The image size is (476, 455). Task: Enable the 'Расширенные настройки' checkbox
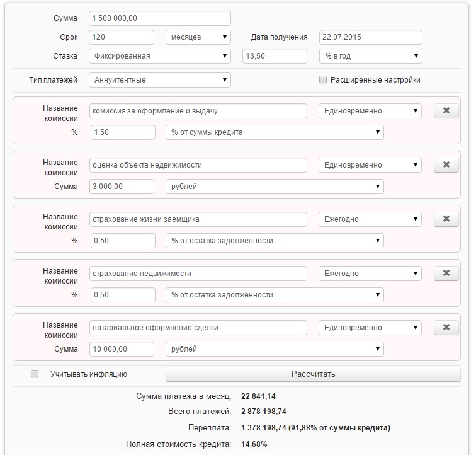click(x=323, y=80)
